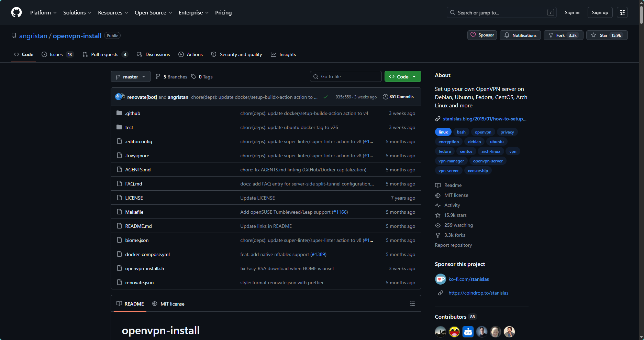Open pull request #1166 link

click(x=340, y=212)
